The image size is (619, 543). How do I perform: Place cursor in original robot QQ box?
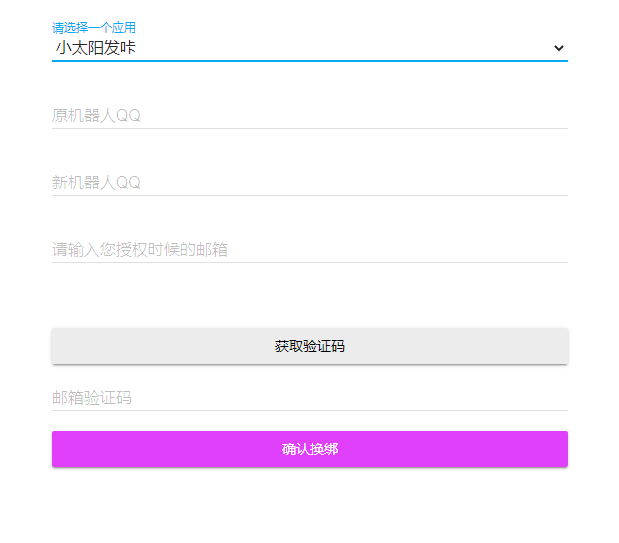coord(309,115)
